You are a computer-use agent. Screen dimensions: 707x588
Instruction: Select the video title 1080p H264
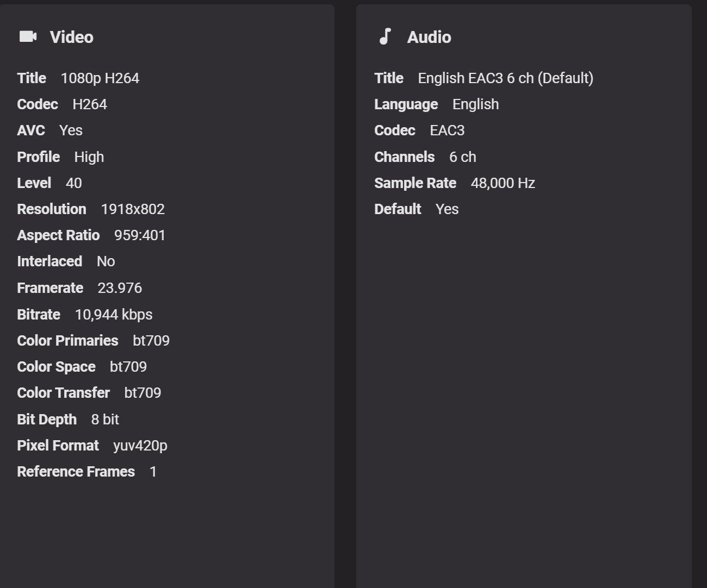click(100, 78)
